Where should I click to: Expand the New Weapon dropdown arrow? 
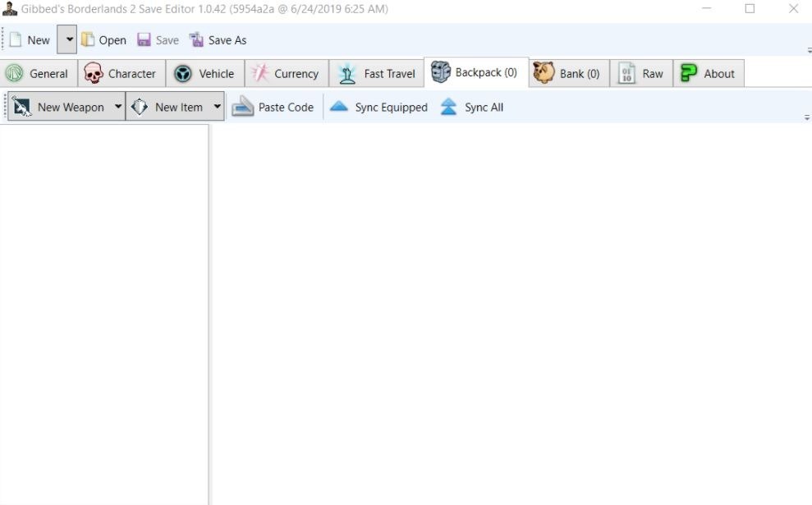118,107
